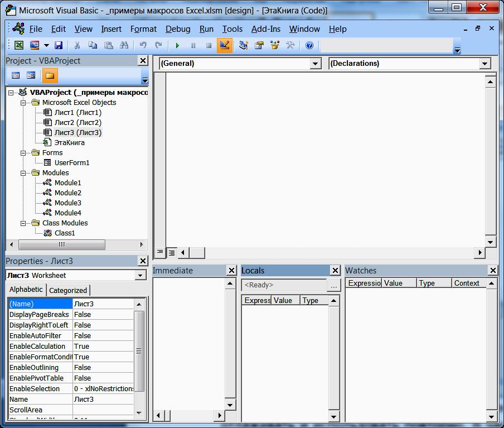Click the blue Help question mark icon
The height and width of the screenshot is (428, 504).
click(309, 45)
